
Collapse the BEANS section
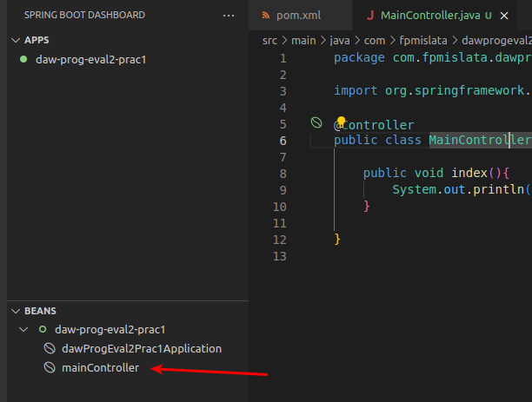[x=16, y=311]
